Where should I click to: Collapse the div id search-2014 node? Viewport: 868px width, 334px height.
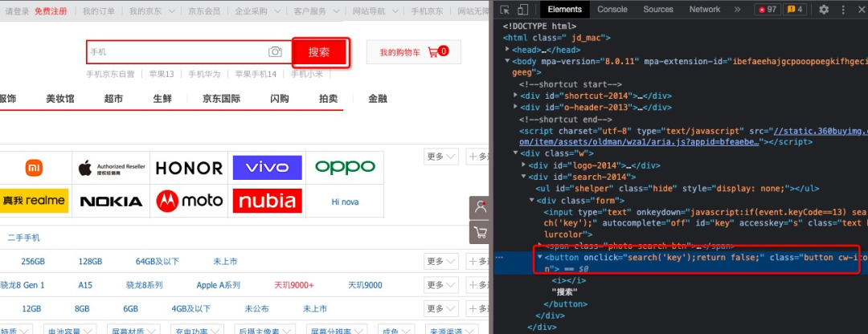tap(524, 177)
